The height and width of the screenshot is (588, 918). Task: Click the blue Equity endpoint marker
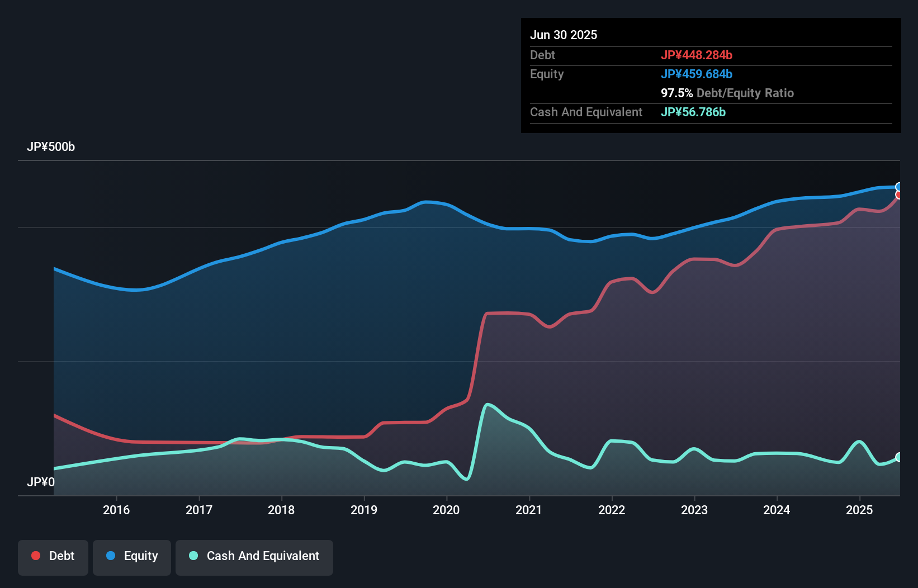pos(900,186)
